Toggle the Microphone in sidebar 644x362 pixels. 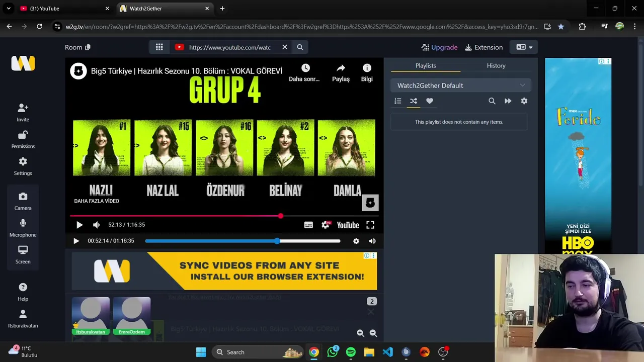23,228
